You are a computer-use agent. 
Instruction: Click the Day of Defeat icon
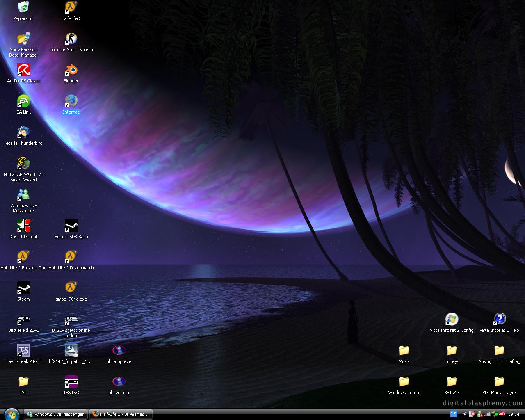tap(23, 226)
